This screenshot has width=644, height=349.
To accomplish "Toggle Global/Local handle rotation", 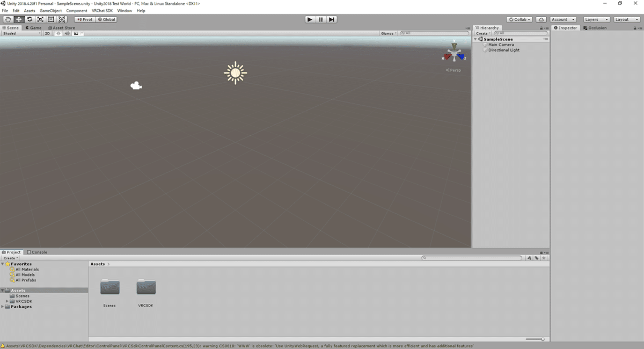I will pyautogui.click(x=106, y=19).
